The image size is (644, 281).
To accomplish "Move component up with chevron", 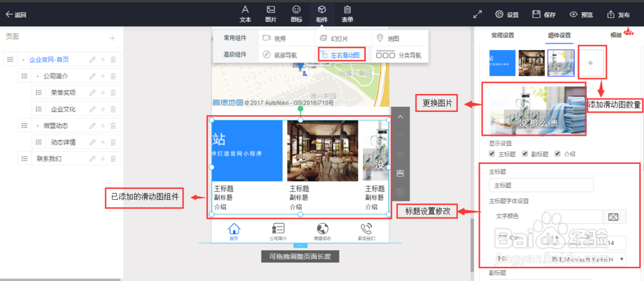I will coord(401,117).
